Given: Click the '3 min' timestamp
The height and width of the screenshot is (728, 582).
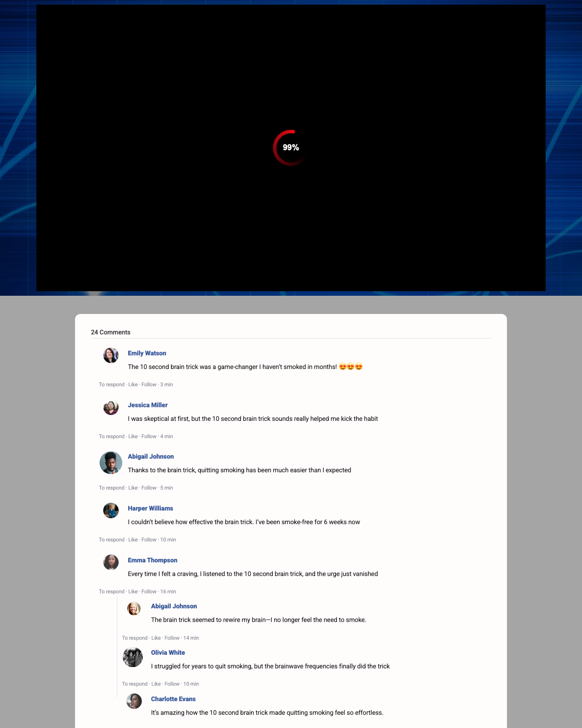Looking at the screenshot, I should tap(166, 384).
